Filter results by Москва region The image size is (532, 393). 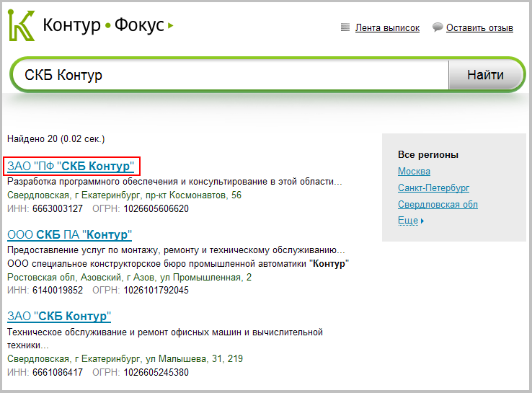click(414, 172)
